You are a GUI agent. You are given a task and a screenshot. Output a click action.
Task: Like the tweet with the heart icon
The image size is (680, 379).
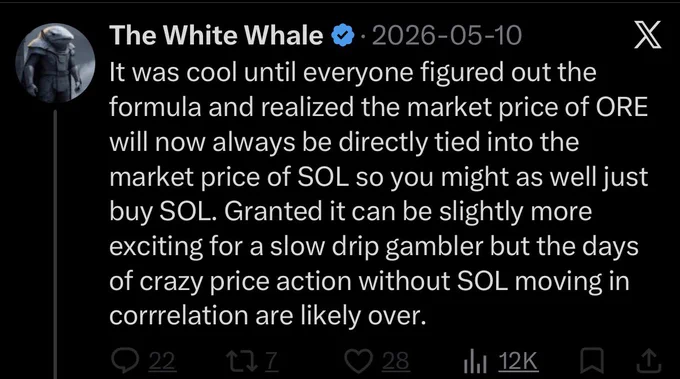(358, 361)
